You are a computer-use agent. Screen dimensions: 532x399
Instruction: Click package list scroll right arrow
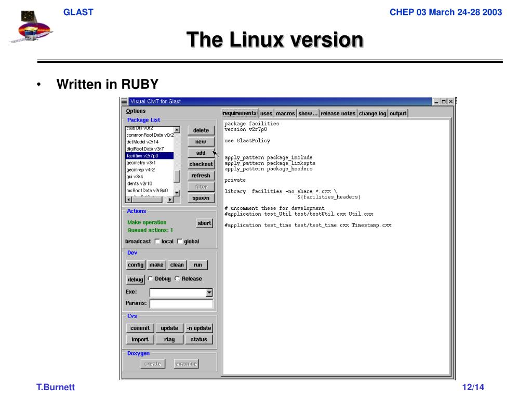tap(170, 200)
